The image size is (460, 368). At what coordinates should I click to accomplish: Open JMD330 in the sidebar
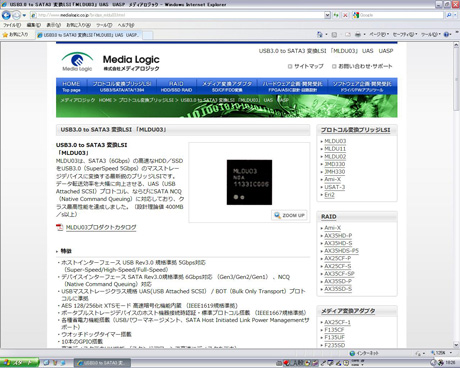[x=335, y=164]
